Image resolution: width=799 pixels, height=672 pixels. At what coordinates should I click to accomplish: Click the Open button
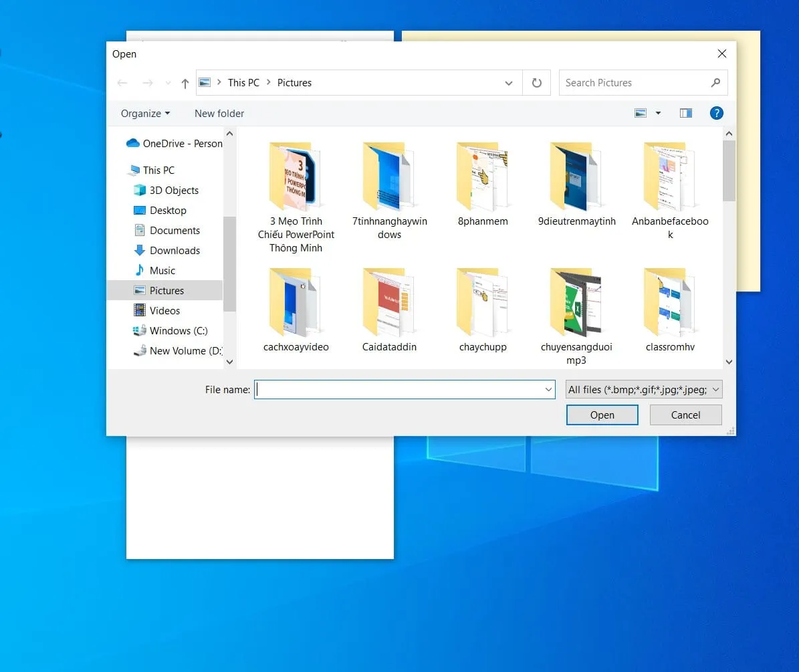pyautogui.click(x=602, y=415)
